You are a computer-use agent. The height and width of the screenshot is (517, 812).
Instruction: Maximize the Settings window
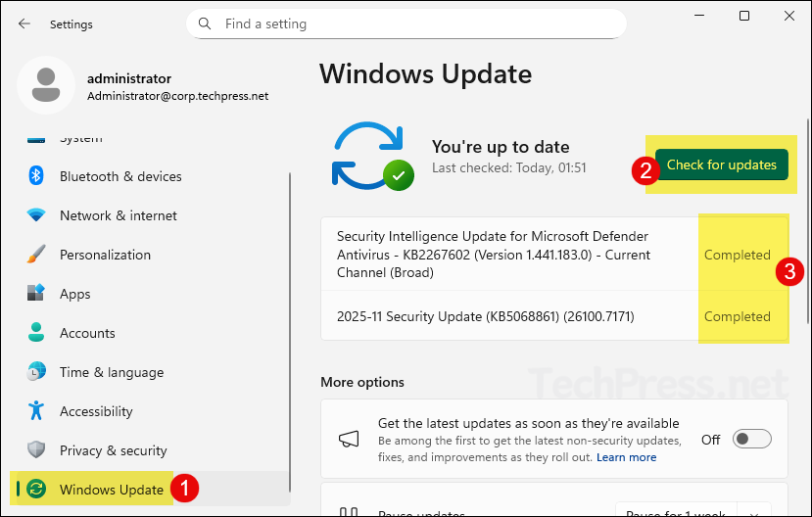[744, 16]
